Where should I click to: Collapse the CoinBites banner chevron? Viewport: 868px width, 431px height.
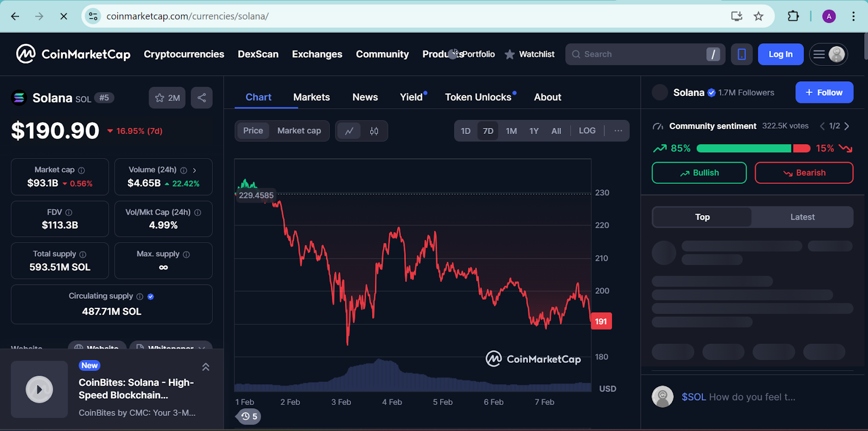click(x=206, y=367)
